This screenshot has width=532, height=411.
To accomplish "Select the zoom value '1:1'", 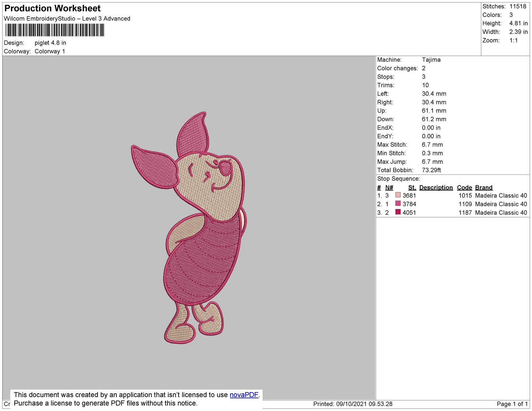I will click(514, 40).
